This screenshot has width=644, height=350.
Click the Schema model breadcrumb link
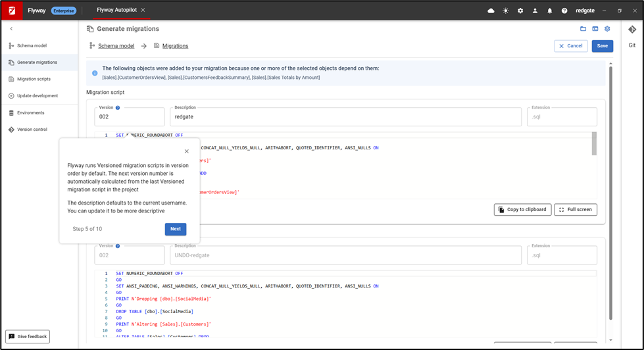[116, 46]
